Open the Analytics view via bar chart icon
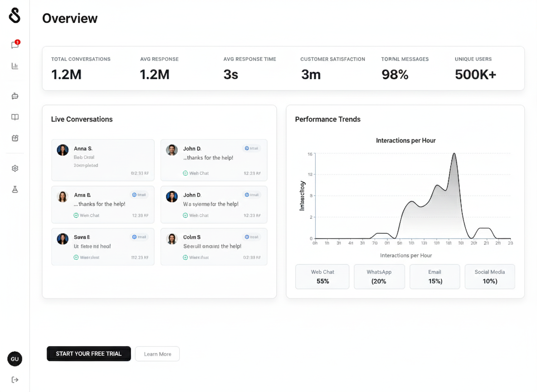 coord(15,66)
